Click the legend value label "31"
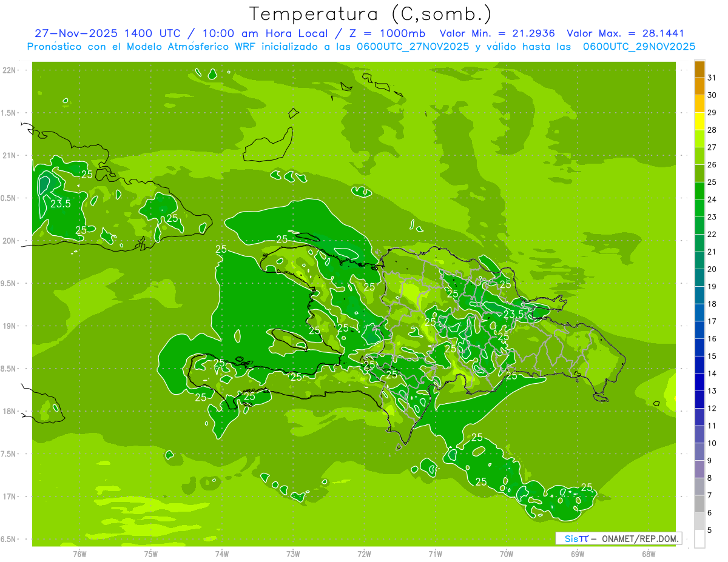728x562 pixels. [712, 78]
